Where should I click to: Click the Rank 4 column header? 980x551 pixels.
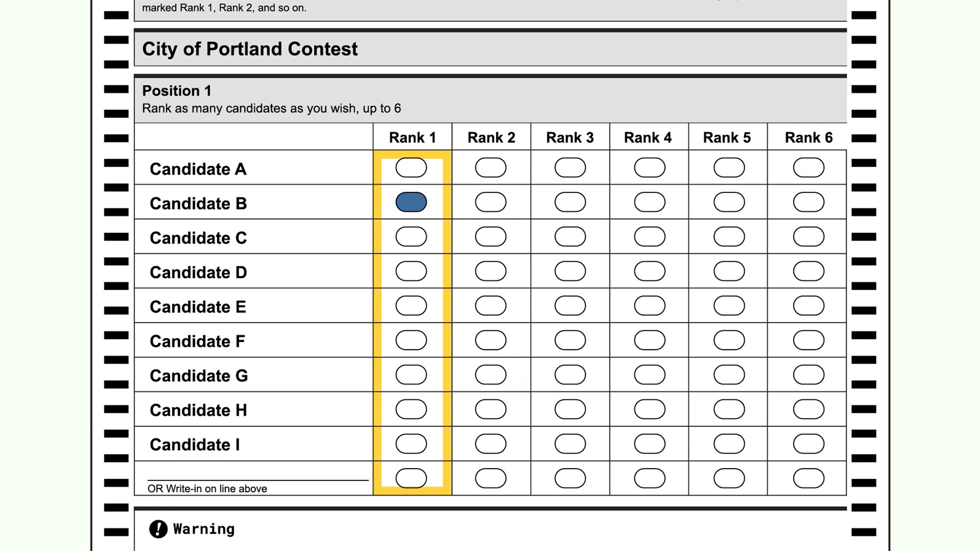[648, 138]
